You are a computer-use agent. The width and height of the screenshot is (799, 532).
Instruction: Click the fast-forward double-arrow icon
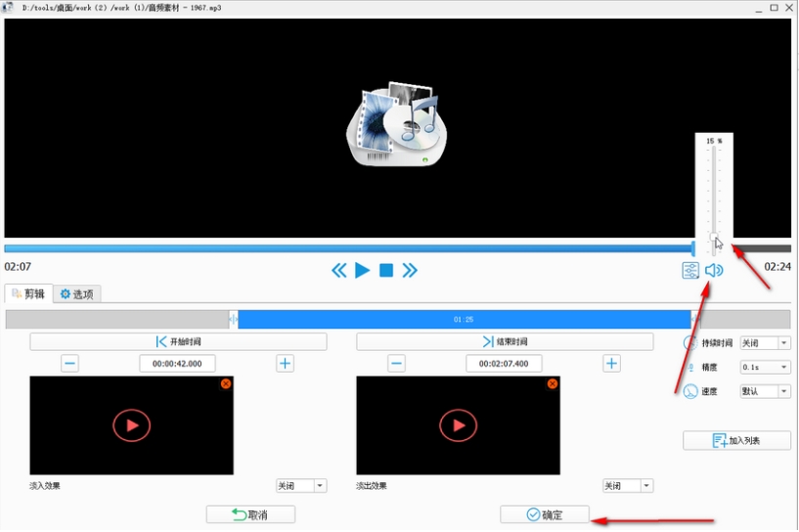tap(410, 270)
